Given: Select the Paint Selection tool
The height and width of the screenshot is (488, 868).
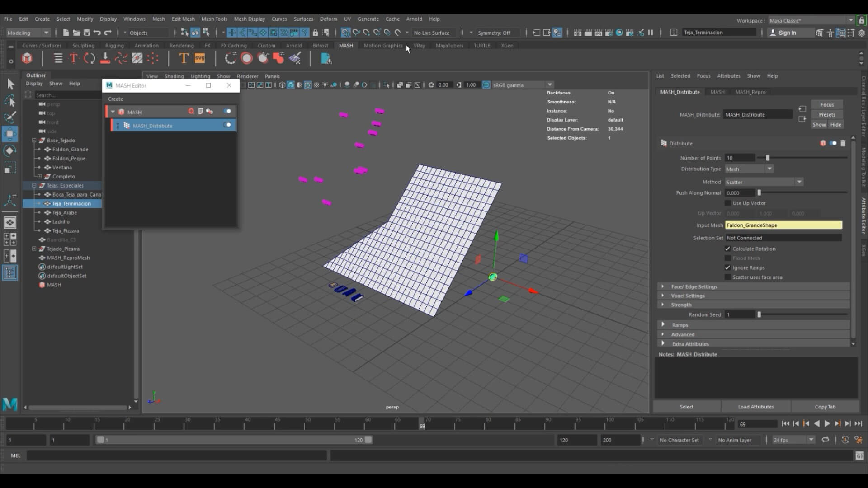Looking at the screenshot, I should [10, 117].
